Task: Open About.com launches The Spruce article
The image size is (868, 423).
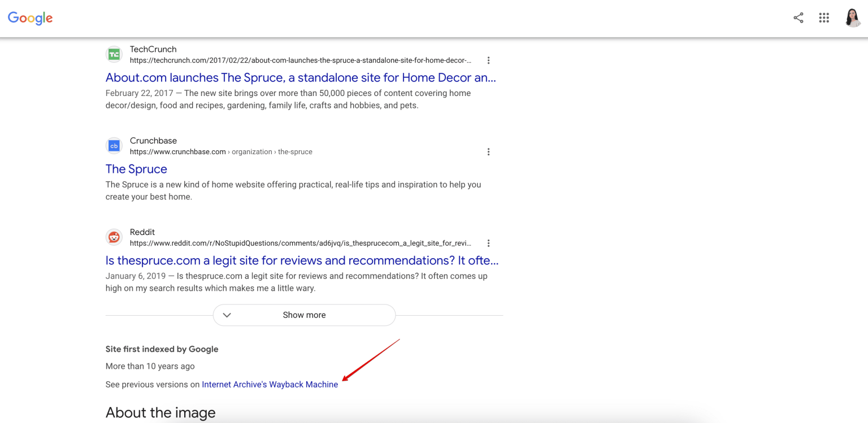Action: click(x=301, y=77)
